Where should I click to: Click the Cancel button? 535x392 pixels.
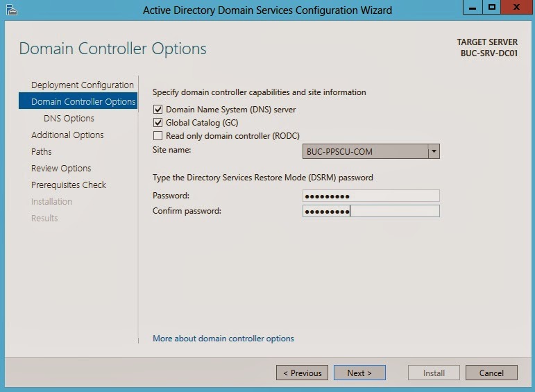pyautogui.click(x=491, y=373)
